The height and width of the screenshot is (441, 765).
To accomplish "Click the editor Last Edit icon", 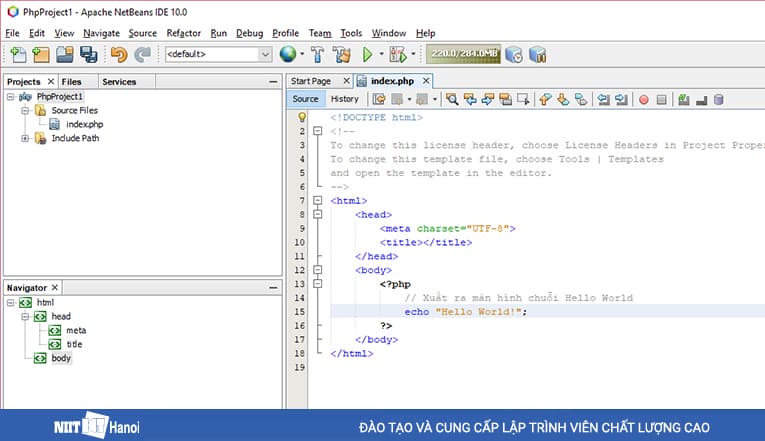I will [379, 100].
